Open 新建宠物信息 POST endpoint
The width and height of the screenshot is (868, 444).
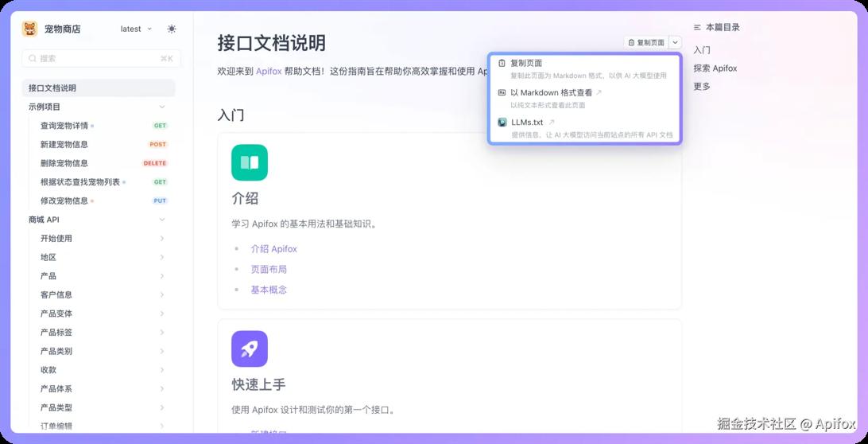click(99, 144)
